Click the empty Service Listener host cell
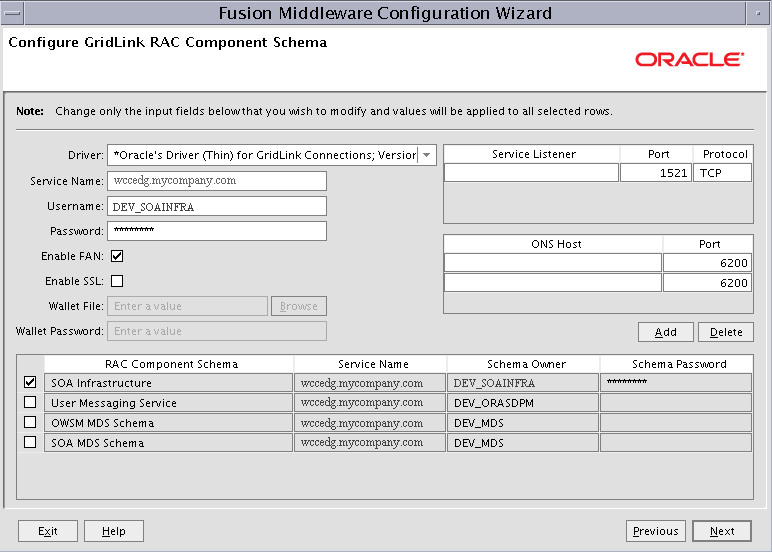 click(x=531, y=173)
